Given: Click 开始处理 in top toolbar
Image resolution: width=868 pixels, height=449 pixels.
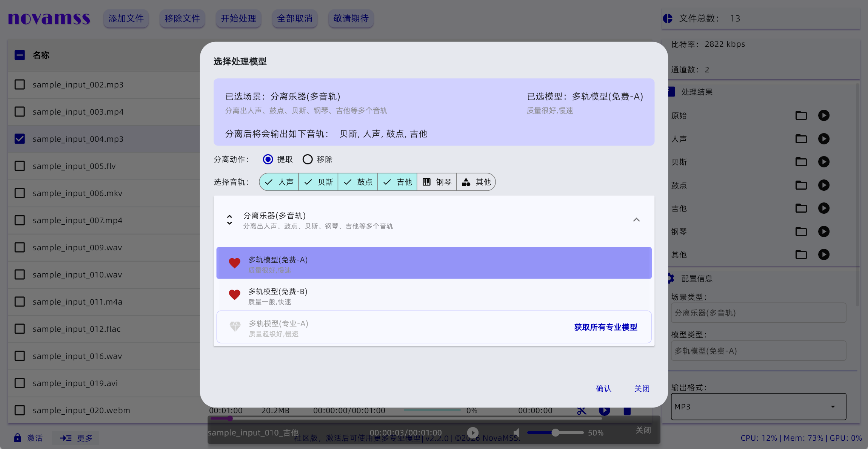Looking at the screenshot, I should click(x=239, y=18).
